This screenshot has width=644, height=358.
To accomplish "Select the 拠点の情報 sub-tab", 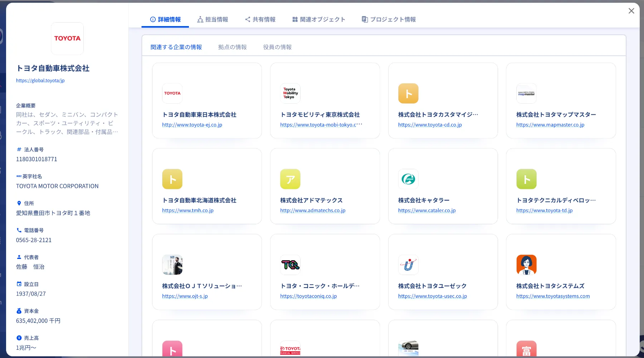I will 232,47.
